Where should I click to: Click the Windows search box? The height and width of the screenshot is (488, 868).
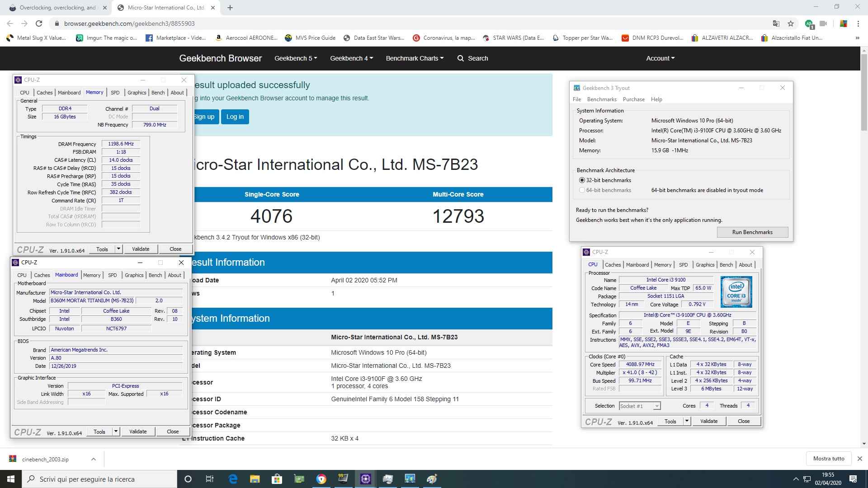tap(99, 479)
